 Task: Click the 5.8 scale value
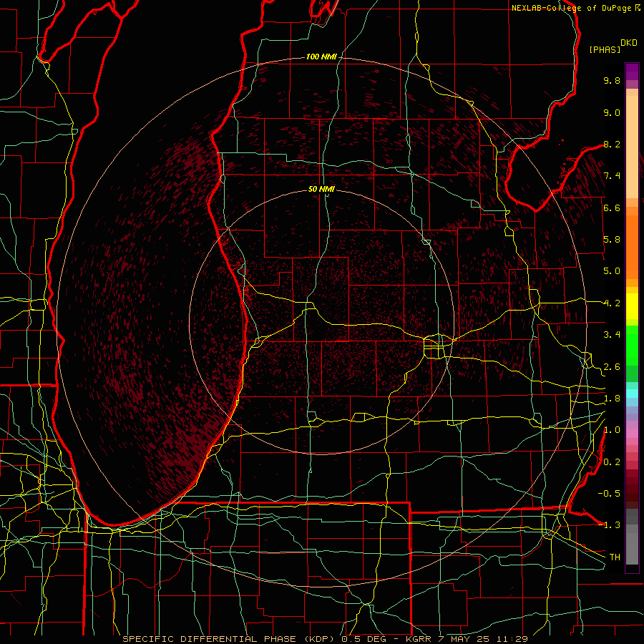pos(612,240)
